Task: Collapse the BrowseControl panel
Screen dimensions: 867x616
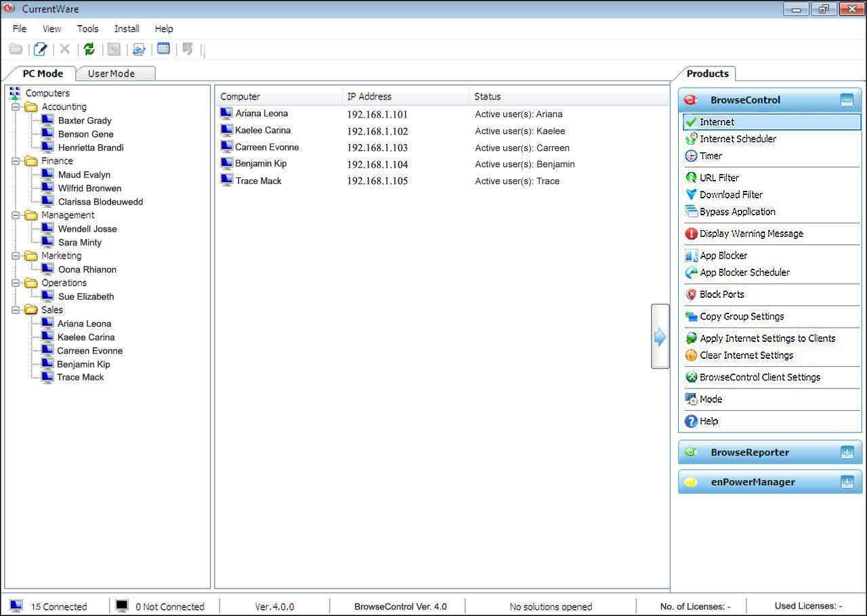Action: point(847,100)
